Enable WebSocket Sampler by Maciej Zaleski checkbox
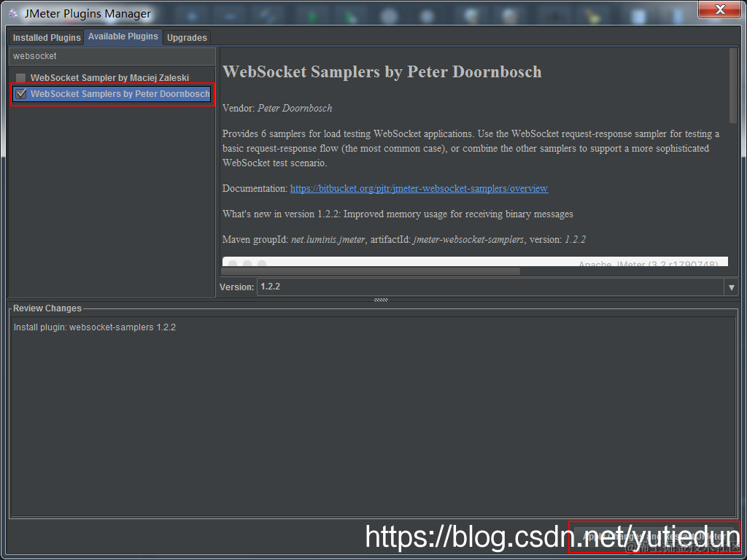The height and width of the screenshot is (560, 747). tap(20, 77)
